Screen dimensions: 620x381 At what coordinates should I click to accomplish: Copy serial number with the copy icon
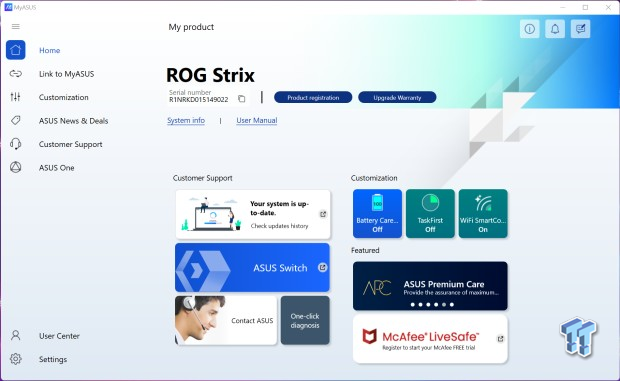tap(242, 99)
